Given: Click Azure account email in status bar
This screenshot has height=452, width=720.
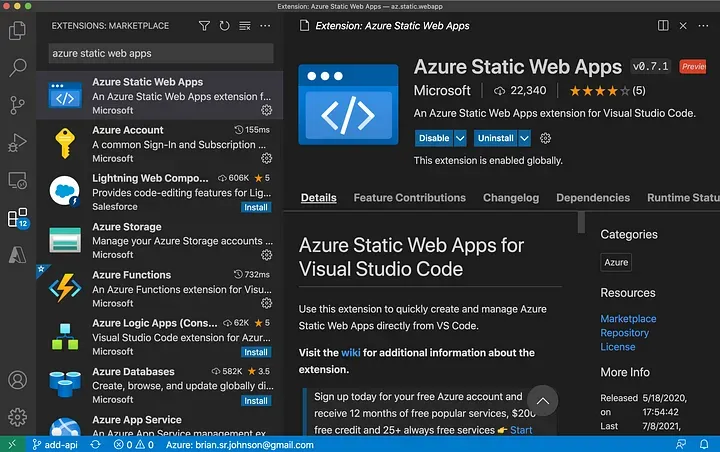Looking at the screenshot, I should tap(240, 444).
